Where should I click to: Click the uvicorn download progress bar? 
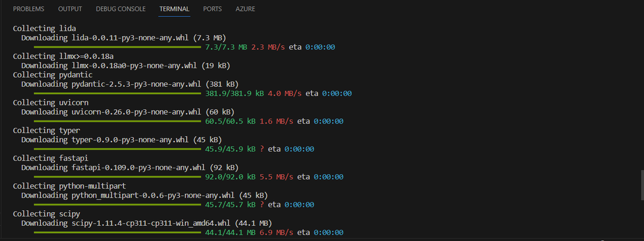pos(118,121)
